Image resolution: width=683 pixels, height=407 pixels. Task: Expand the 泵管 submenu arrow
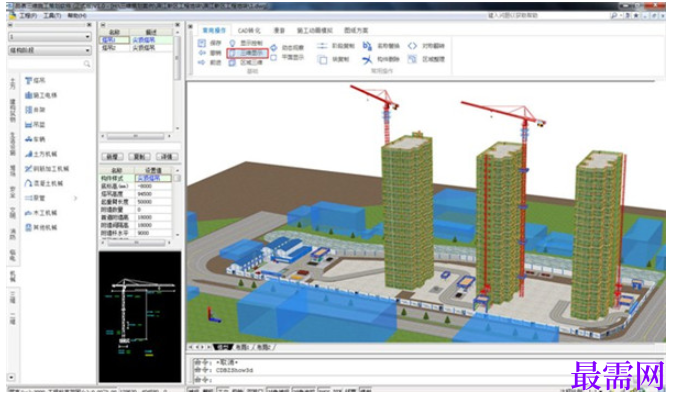tap(75, 198)
